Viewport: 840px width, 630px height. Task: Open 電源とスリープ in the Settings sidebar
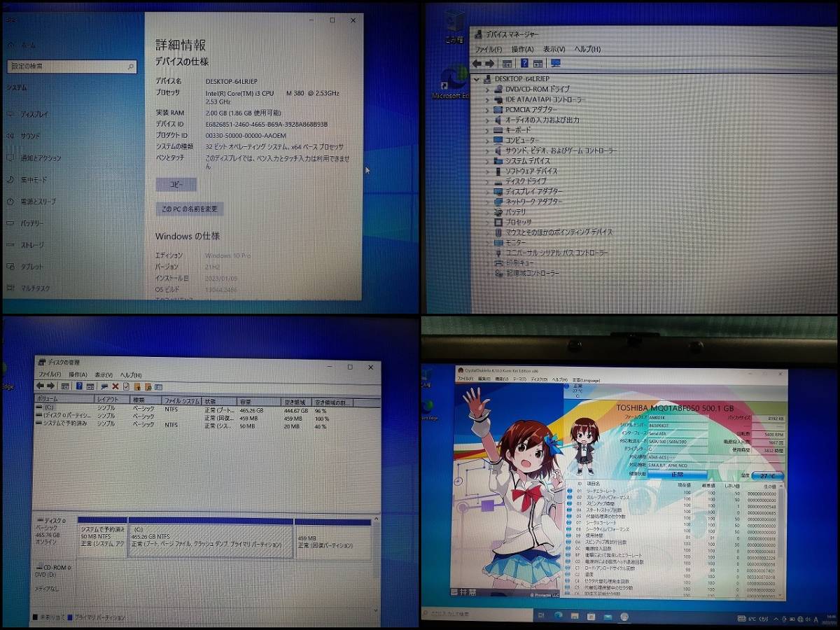[x=32, y=201]
